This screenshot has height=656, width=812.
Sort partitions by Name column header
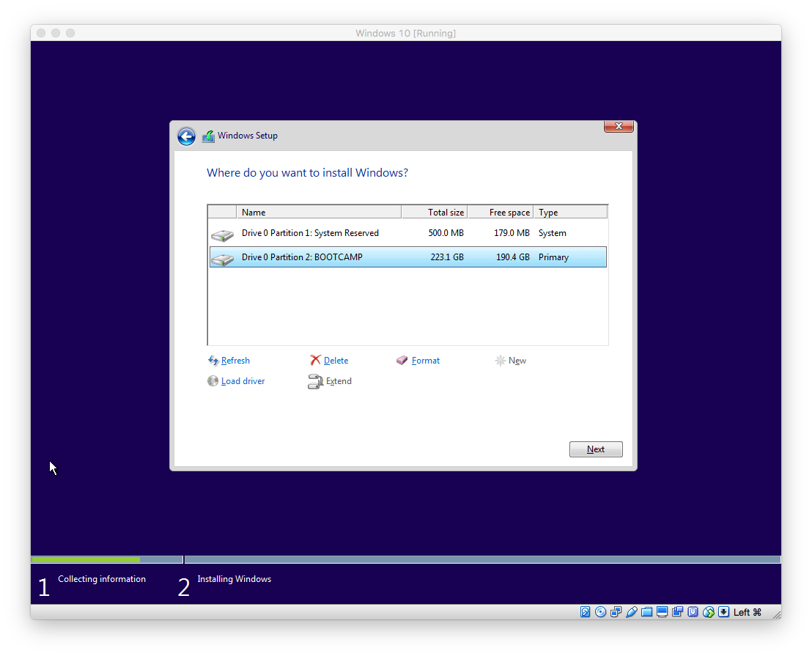(319, 213)
